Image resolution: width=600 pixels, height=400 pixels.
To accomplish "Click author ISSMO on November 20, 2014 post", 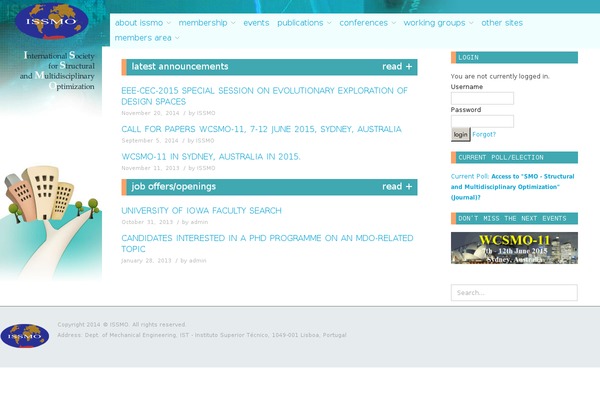I will [206, 113].
